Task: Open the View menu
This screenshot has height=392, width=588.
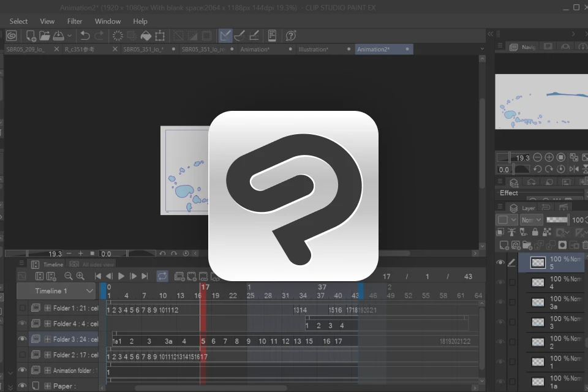Action: 47,21
